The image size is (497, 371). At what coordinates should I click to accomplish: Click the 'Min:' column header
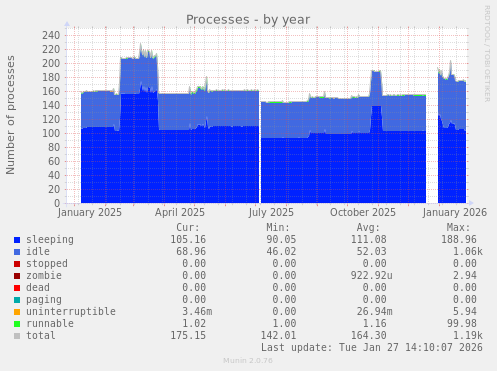pos(278,228)
